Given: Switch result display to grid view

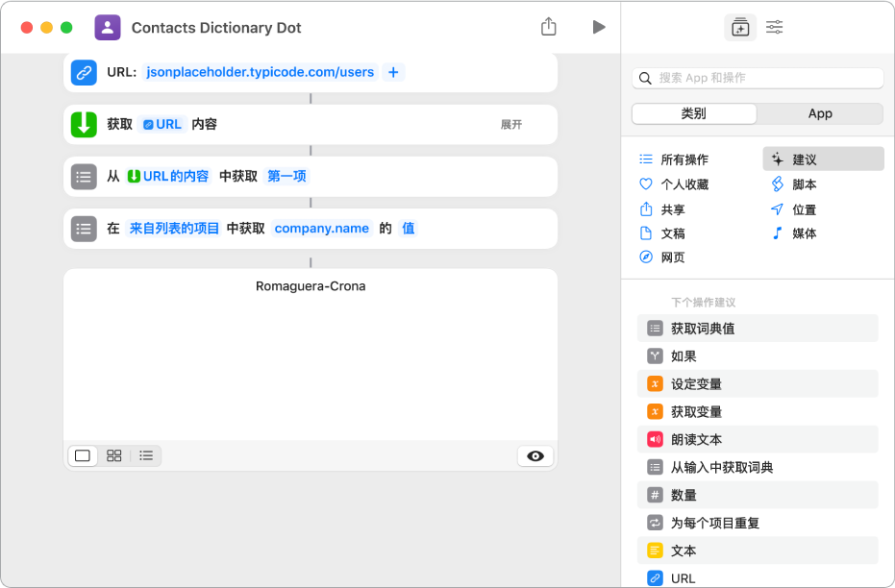Looking at the screenshot, I should coord(113,455).
